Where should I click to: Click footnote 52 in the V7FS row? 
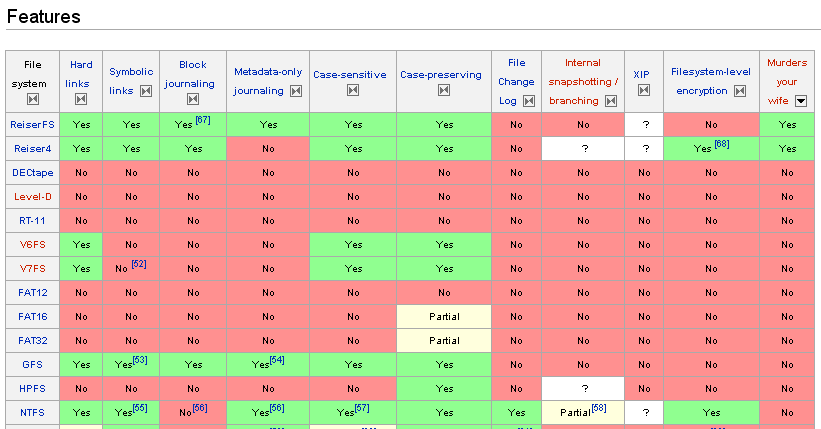coord(139,264)
